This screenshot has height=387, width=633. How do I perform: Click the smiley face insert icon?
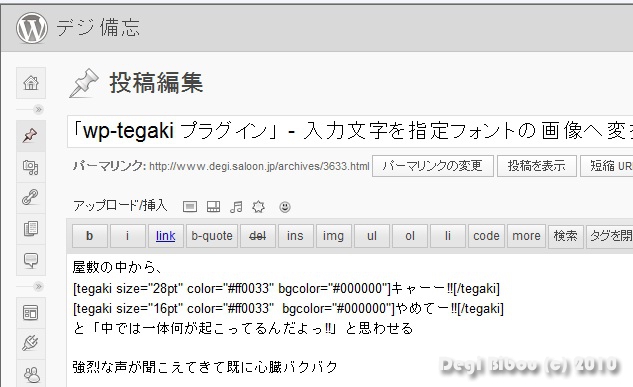coord(285,207)
